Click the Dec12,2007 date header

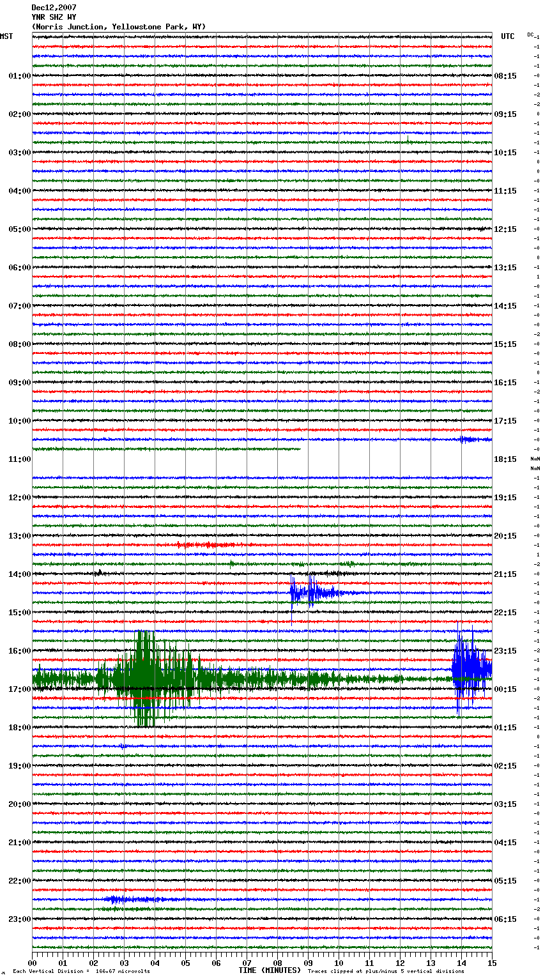(x=54, y=8)
